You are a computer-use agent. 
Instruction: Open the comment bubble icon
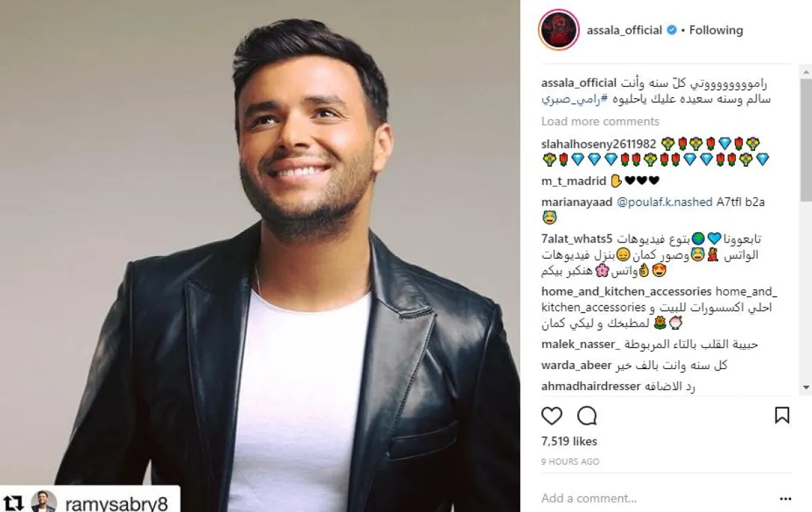click(587, 415)
